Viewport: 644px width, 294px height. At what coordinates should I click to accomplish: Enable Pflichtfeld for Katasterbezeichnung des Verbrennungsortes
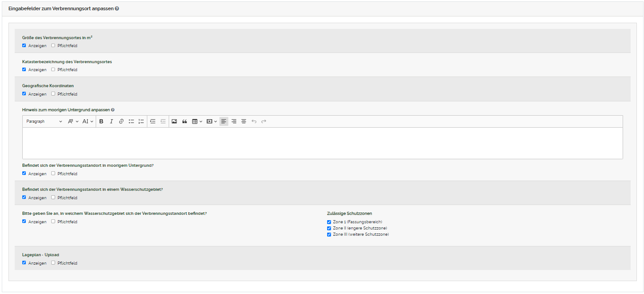point(53,69)
